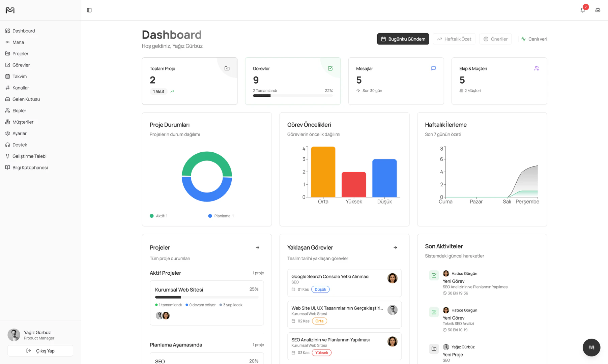
Task: Click the check icon in Görevler card
Action: (x=330, y=68)
